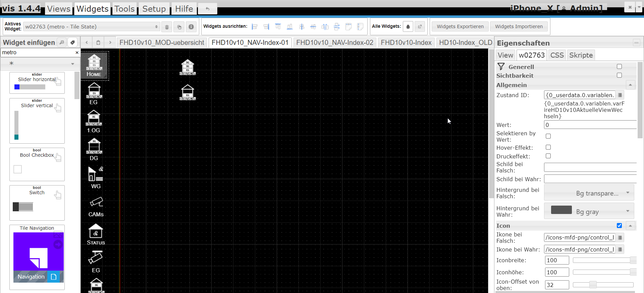Switch to the FHD10v10-Index view tab
Image resolution: width=644 pixels, height=293 pixels.
406,43
